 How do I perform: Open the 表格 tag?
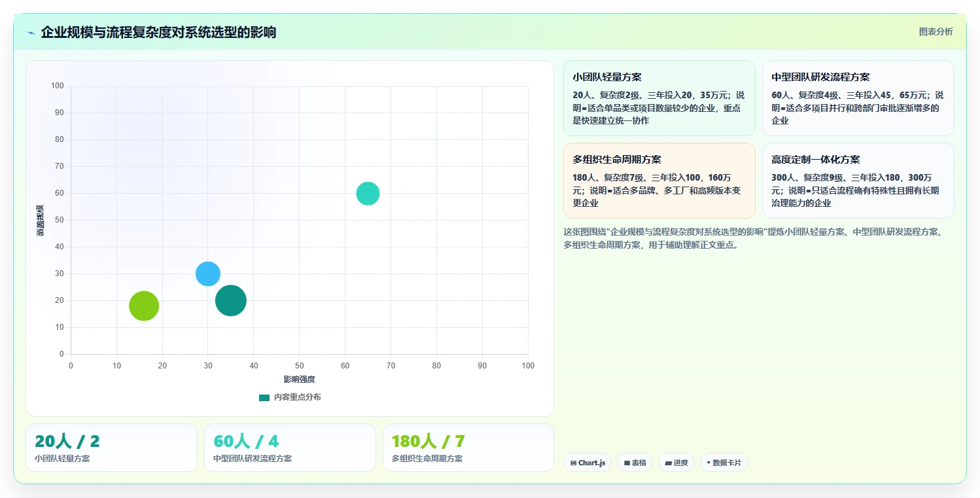click(635, 463)
